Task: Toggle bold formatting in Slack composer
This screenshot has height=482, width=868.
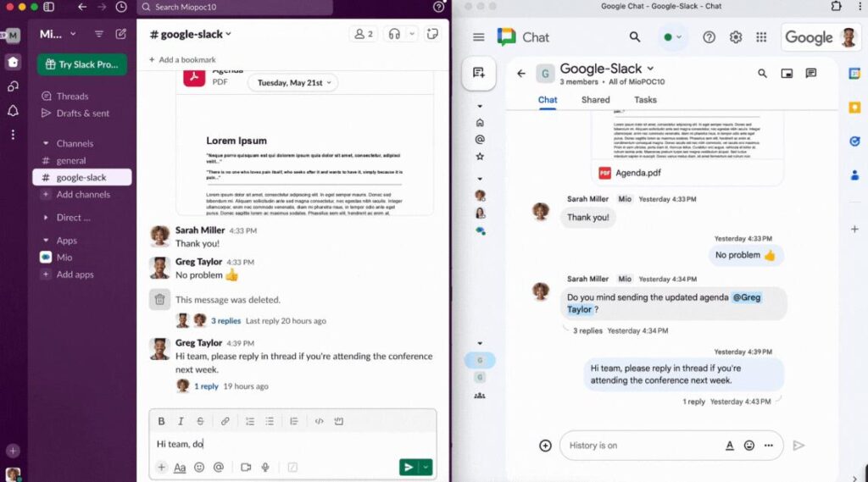Action: click(x=161, y=421)
